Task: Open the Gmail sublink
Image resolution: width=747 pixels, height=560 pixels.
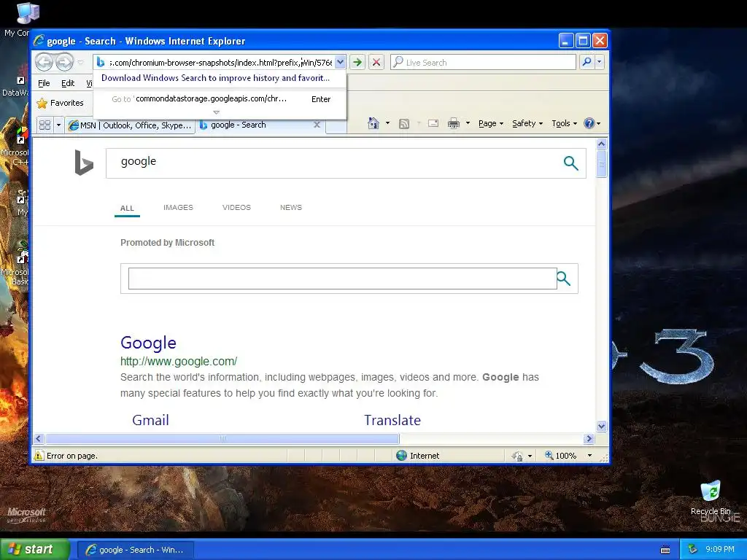Action: click(150, 420)
